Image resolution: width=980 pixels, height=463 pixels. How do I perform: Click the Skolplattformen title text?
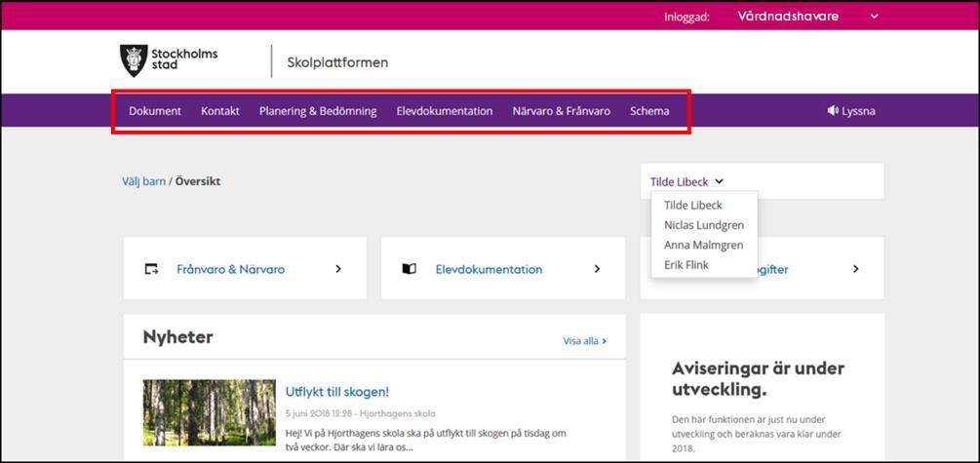pyautogui.click(x=337, y=62)
